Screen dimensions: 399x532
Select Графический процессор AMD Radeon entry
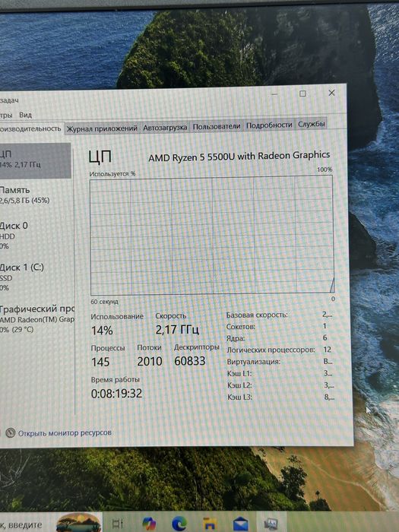point(36,319)
